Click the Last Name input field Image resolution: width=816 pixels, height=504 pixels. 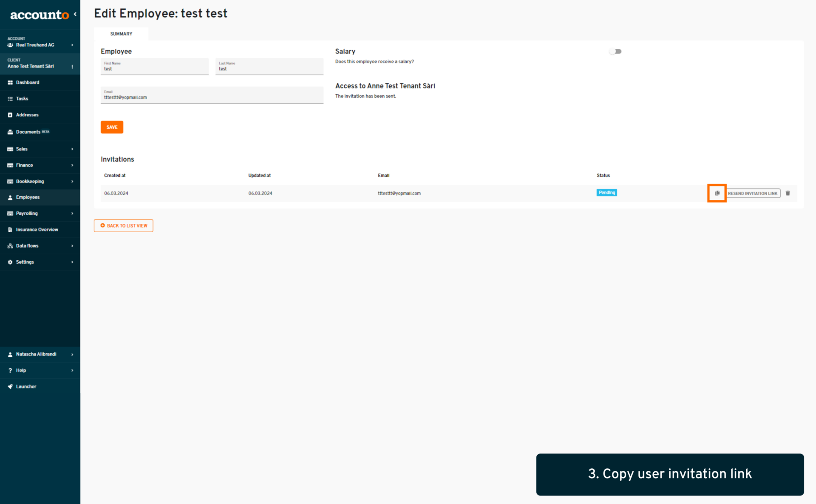[x=269, y=67]
